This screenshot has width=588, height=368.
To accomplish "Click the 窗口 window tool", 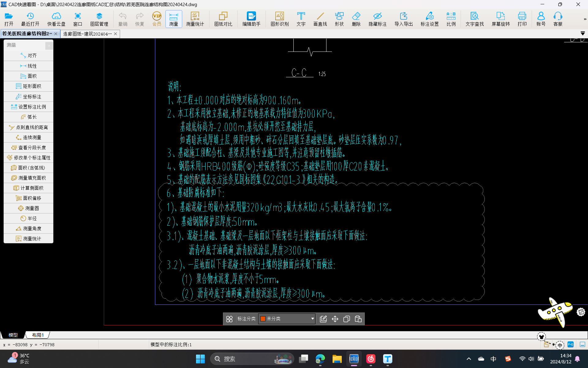I will 78,19.
